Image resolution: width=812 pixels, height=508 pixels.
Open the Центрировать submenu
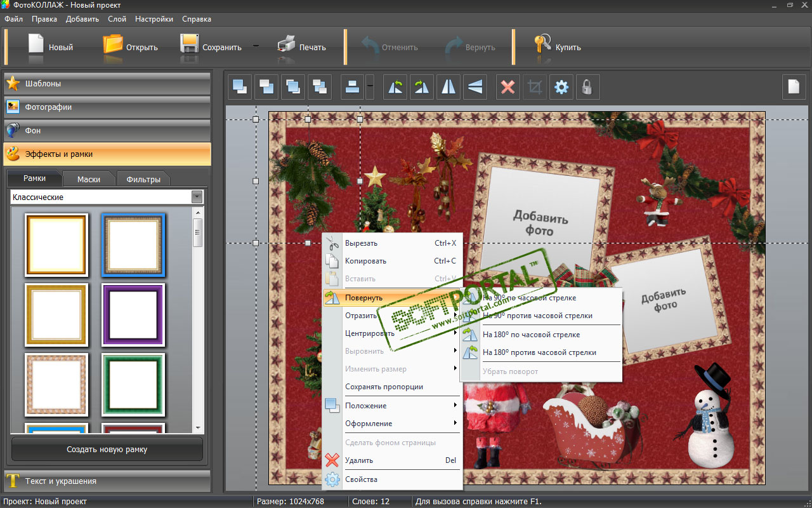point(393,333)
